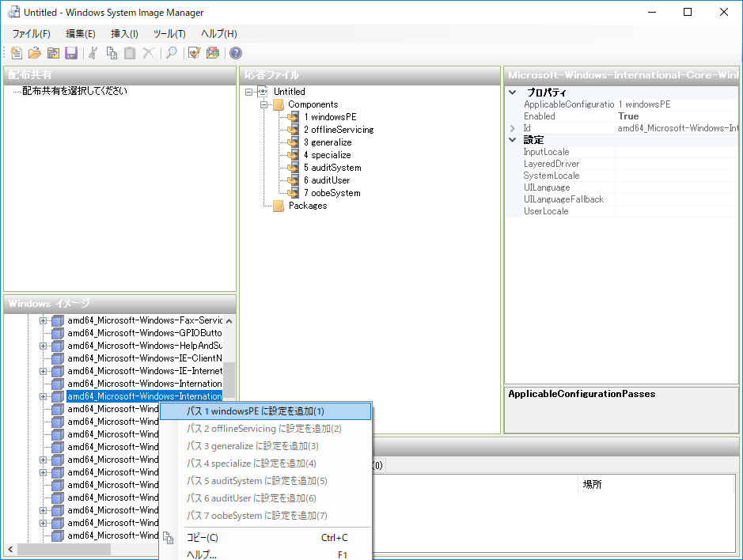743x560 pixels.
Task: Choose パス 1 windowsPE に設定を追加
Action: (x=265, y=411)
